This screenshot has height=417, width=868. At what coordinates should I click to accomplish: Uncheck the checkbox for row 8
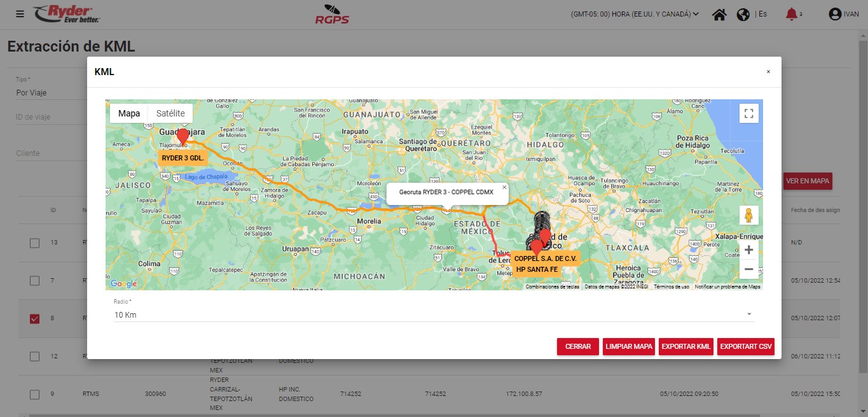[x=35, y=318]
